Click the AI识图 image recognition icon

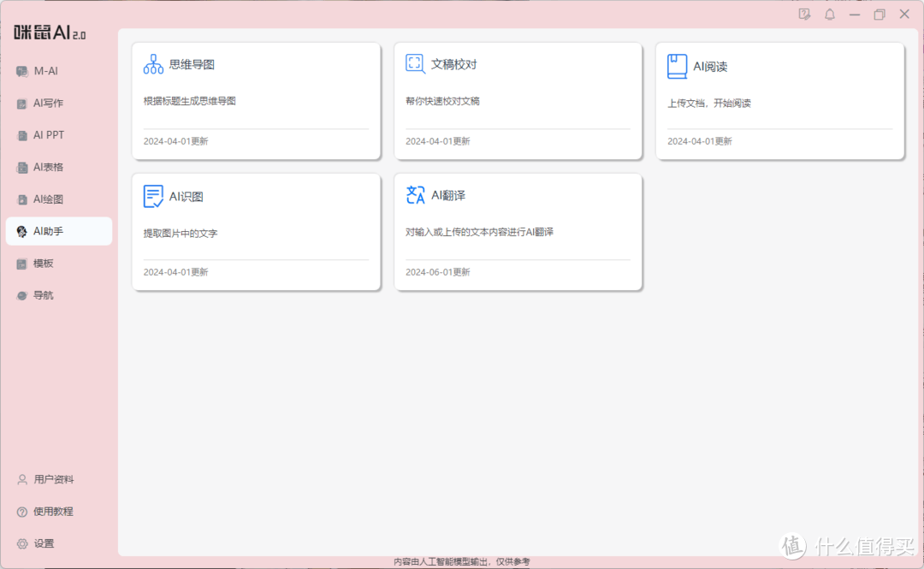[x=153, y=196]
